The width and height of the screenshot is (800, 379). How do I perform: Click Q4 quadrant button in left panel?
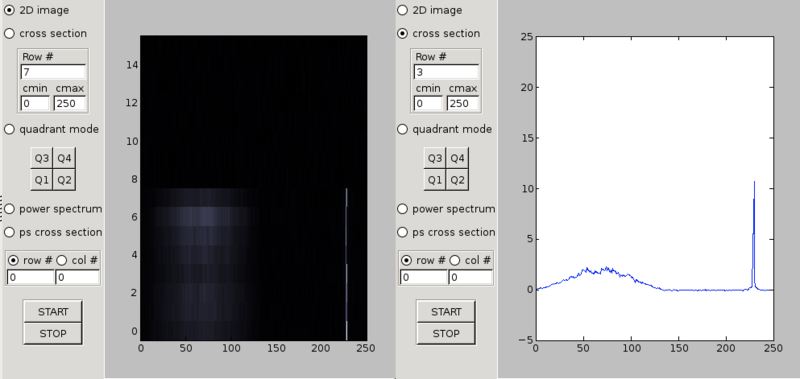[64, 158]
